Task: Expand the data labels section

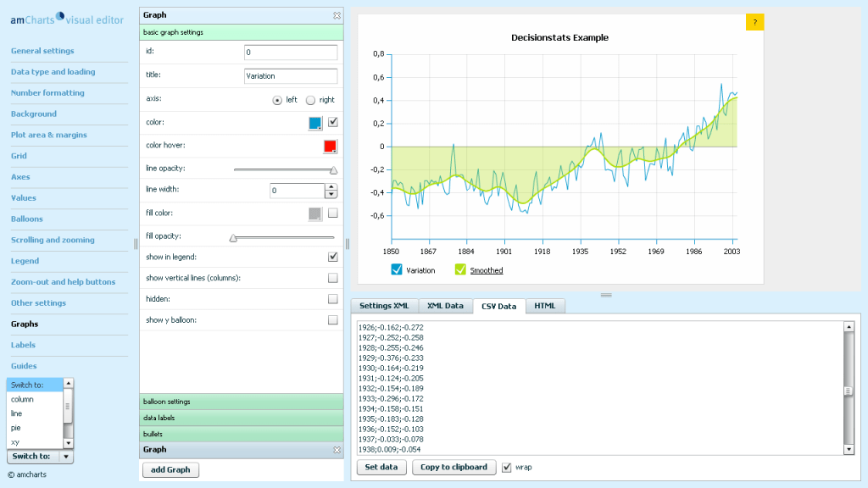Action: (x=242, y=418)
